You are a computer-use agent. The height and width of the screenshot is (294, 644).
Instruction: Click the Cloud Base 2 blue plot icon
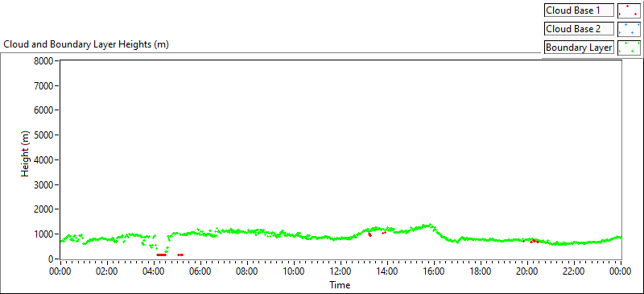(x=629, y=29)
